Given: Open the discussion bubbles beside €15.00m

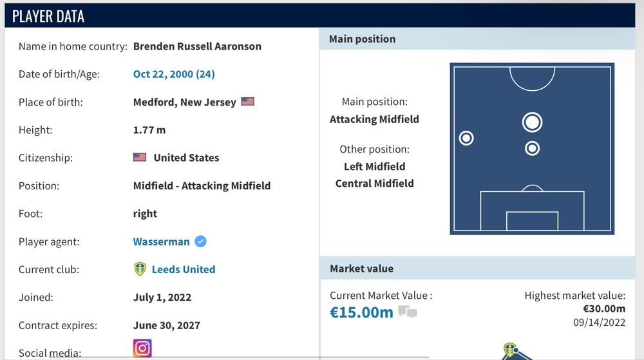Looking at the screenshot, I should pyautogui.click(x=408, y=313).
